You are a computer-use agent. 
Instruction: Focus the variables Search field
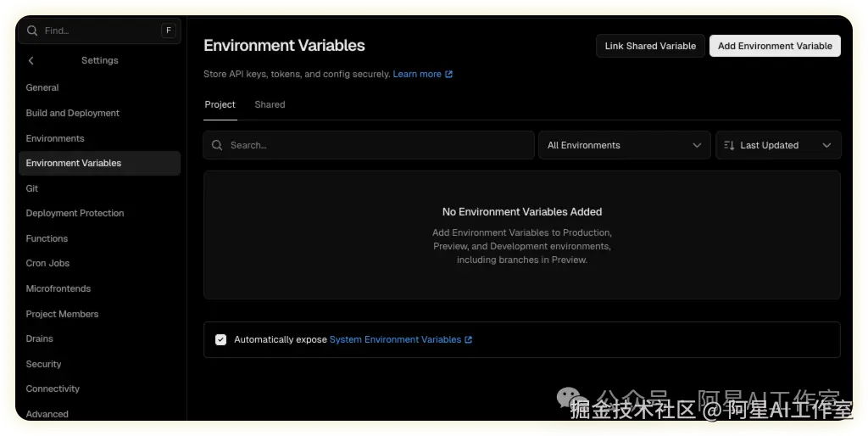point(369,145)
